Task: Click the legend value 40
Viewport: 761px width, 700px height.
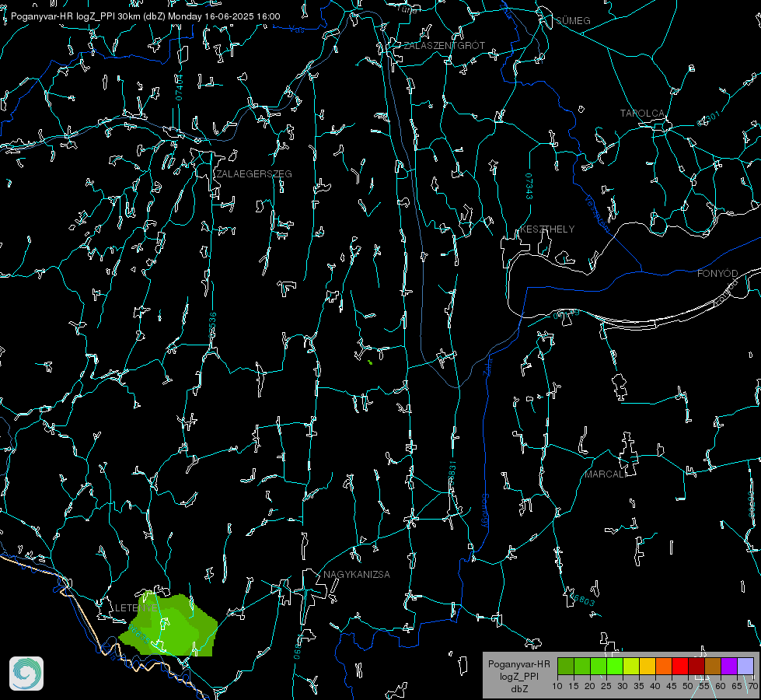Action: (x=655, y=686)
